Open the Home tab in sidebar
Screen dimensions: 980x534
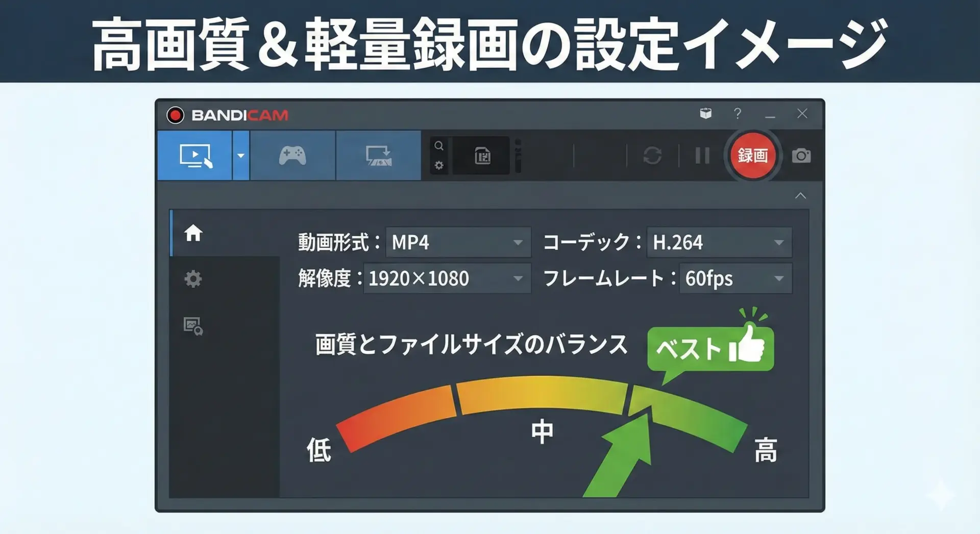click(x=193, y=233)
